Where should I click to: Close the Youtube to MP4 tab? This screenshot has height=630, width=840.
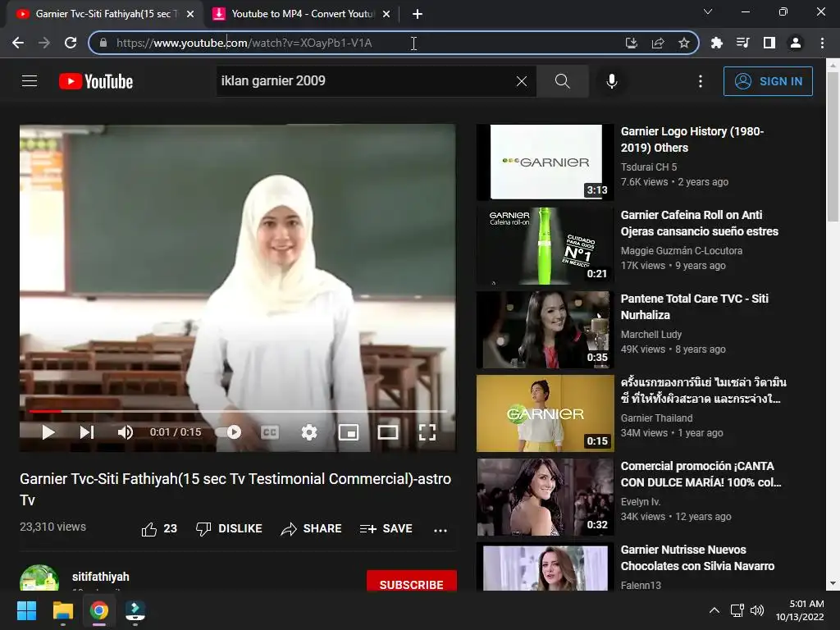point(386,14)
